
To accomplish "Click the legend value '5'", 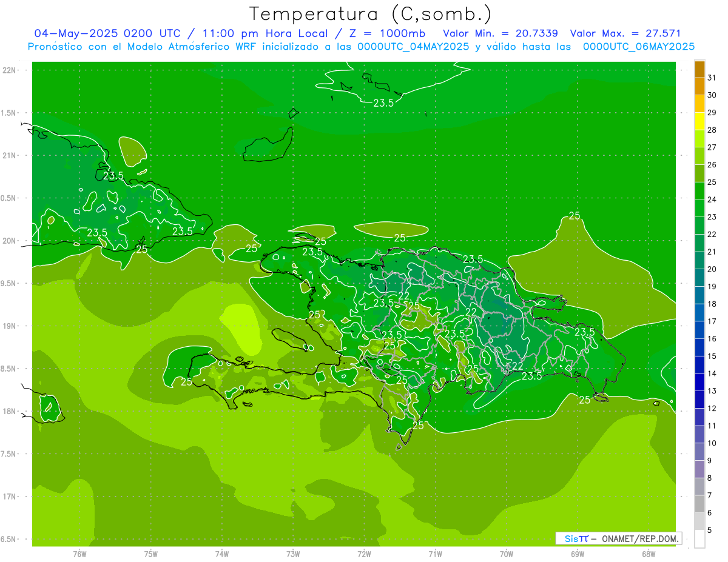I will tap(709, 530).
